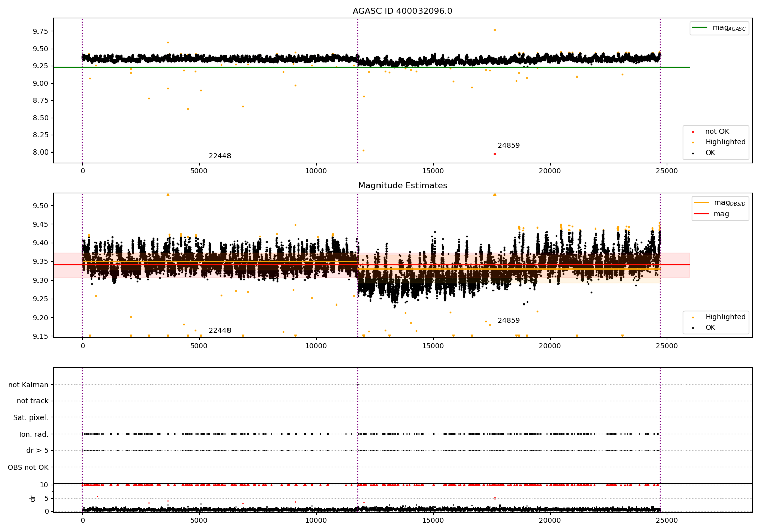
Task: Click the 10000 x-tick of middle plot
Action: (x=316, y=346)
